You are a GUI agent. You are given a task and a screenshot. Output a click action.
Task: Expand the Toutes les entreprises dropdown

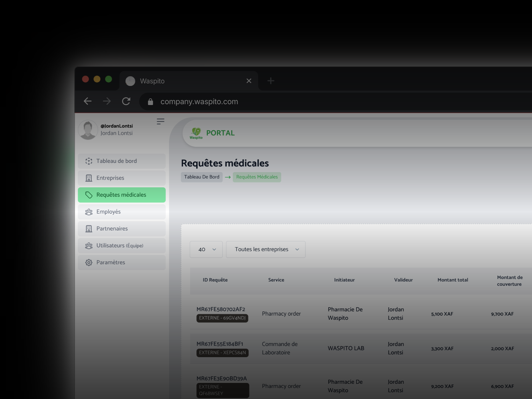point(266,249)
